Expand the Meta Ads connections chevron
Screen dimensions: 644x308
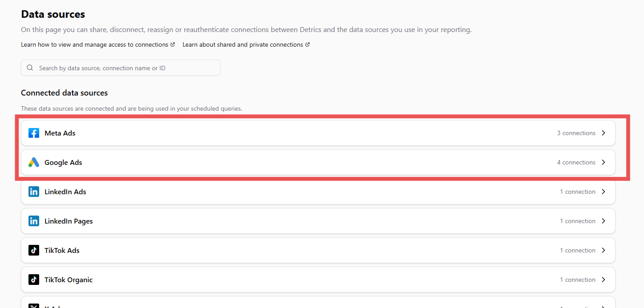[603, 132]
